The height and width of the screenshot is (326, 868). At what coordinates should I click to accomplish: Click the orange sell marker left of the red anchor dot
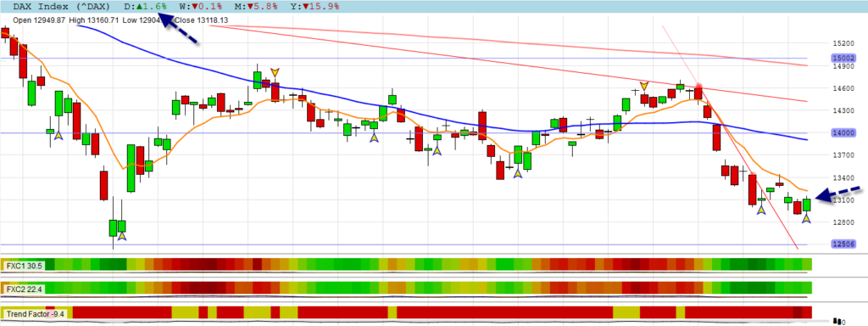(x=644, y=86)
